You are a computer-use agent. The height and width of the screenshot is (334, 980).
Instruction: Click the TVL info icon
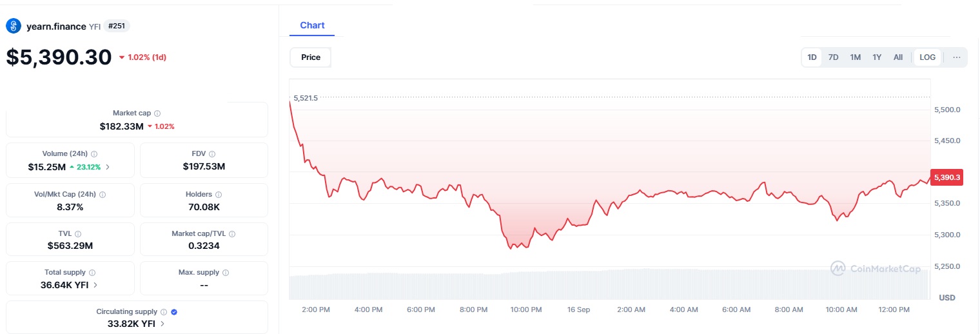point(78,234)
